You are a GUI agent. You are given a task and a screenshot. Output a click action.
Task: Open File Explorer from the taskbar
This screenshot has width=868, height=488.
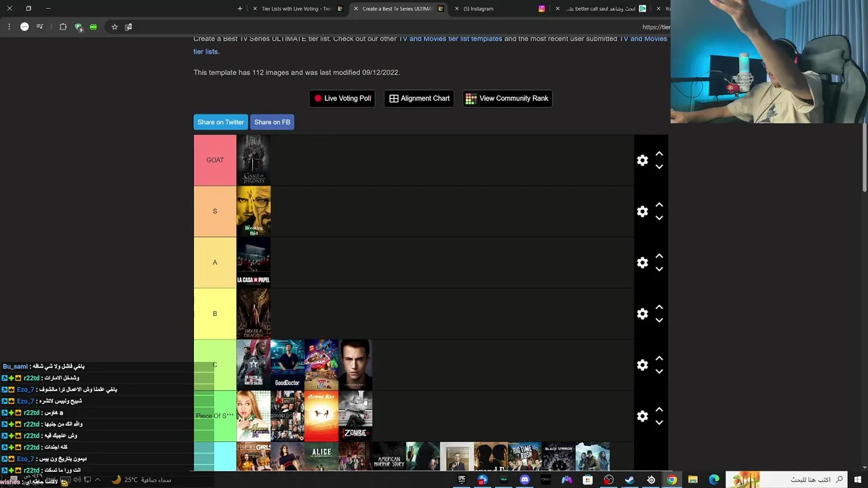pos(692,480)
